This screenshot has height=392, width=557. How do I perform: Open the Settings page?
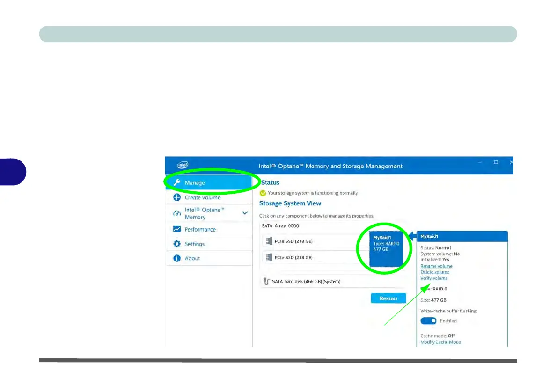[209, 244]
